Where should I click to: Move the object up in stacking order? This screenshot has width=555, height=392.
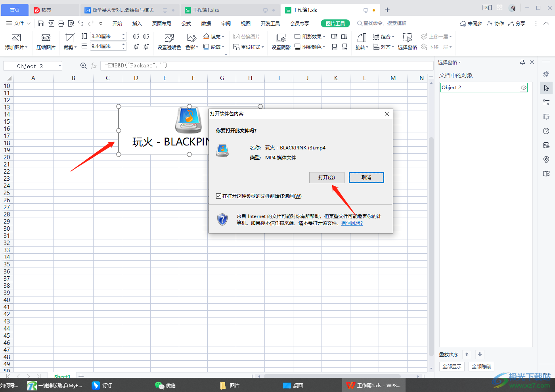coord(467,354)
